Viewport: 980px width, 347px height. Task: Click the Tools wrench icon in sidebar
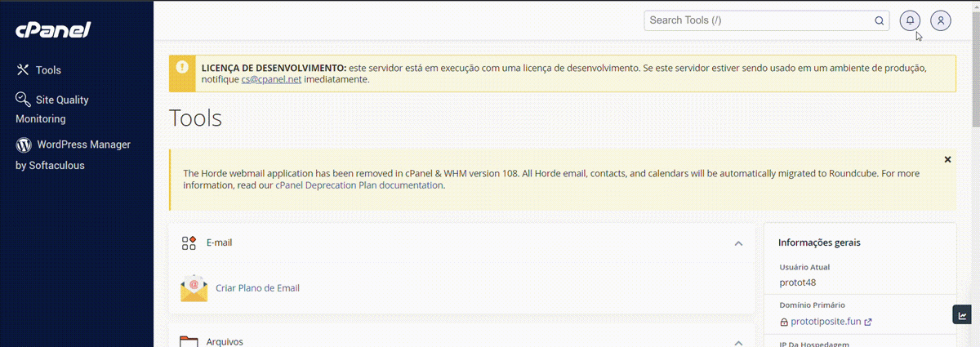coord(23,70)
